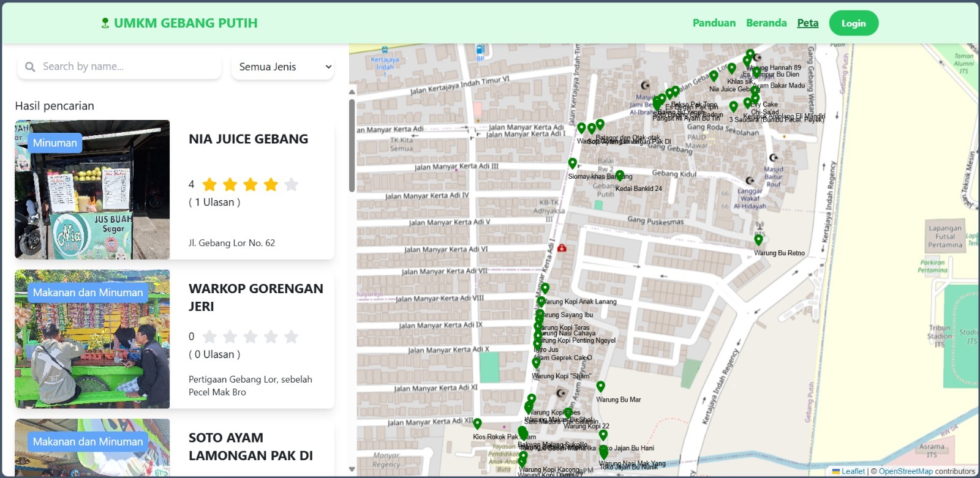Image resolution: width=980 pixels, height=478 pixels.
Task: Click the list scrollbar down arrow
Action: [352, 469]
